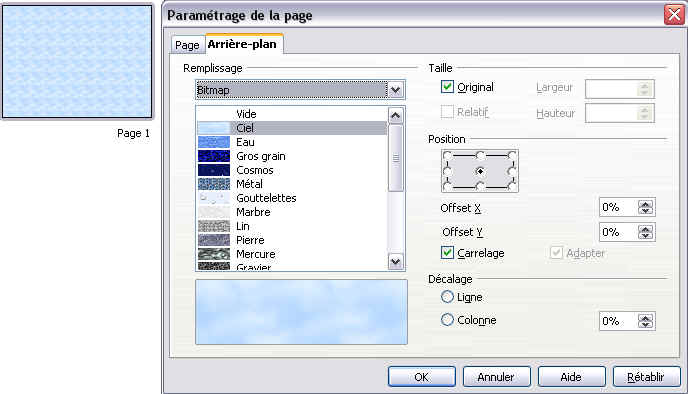
Task: Confirm with the OK button
Action: click(422, 377)
